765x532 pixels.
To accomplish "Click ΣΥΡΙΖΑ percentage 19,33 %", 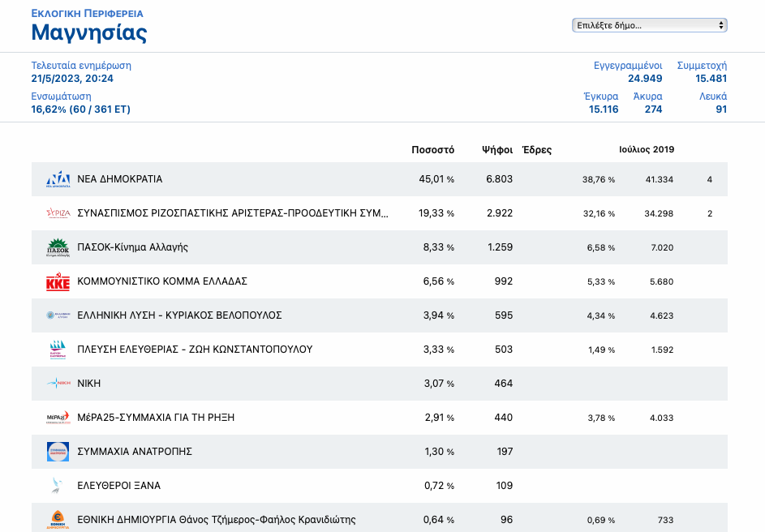I will click(436, 213).
